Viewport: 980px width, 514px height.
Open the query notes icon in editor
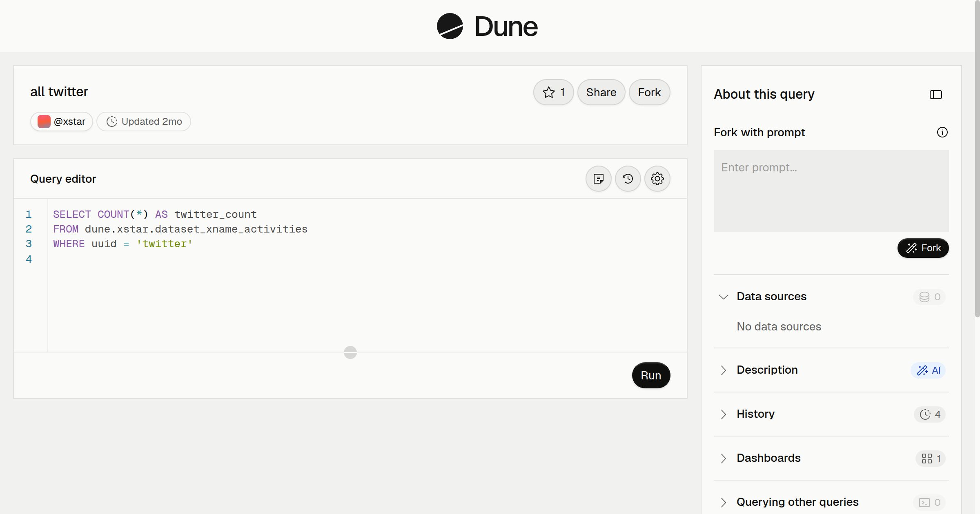coord(598,179)
